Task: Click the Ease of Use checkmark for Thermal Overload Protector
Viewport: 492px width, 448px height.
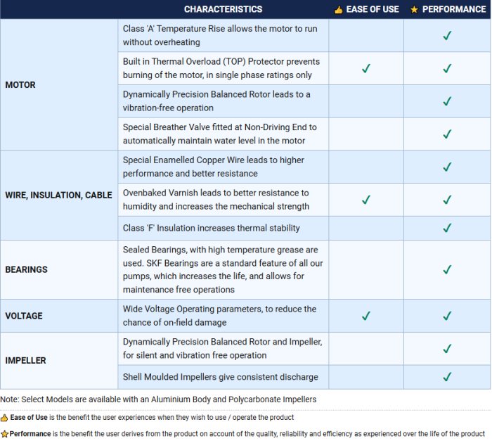Action: [x=365, y=68]
